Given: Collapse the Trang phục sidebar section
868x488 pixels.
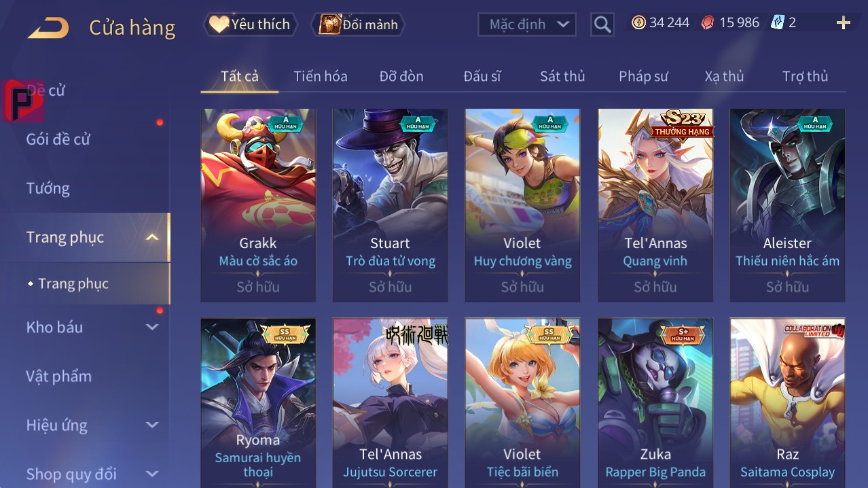Looking at the screenshot, I should point(152,237).
